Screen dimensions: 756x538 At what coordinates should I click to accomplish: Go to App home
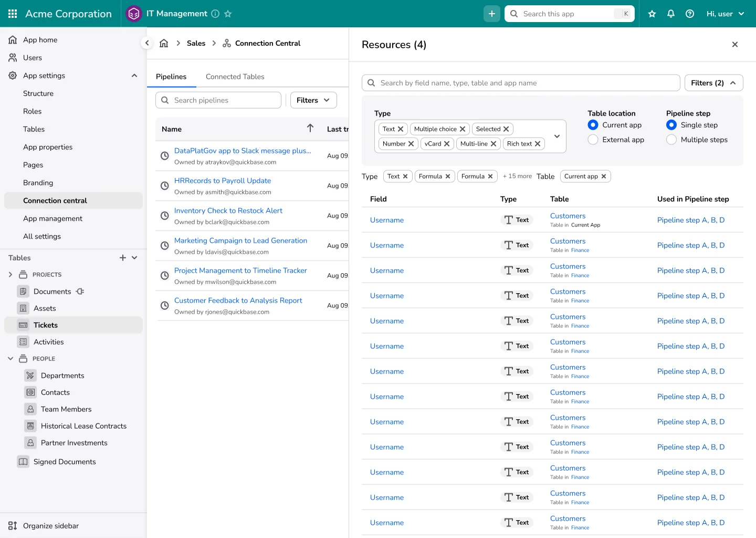[x=40, y=40]
